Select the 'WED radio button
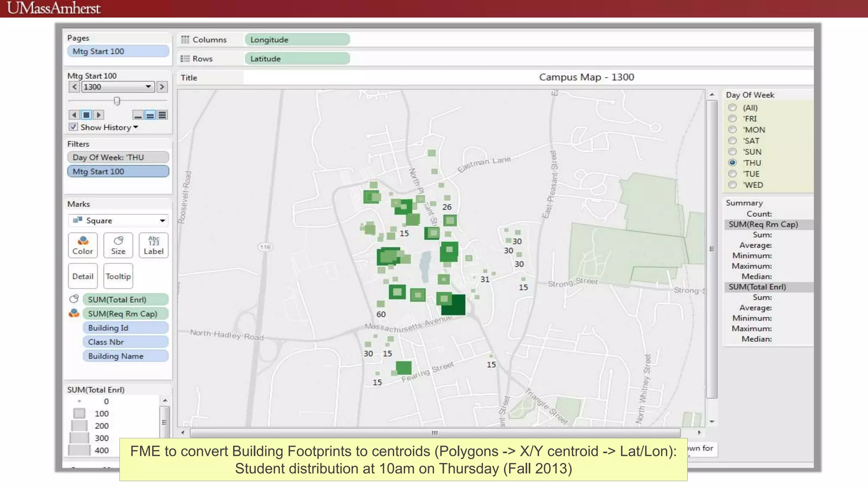This screenshot has width=868, height=488. coord(732,185)
